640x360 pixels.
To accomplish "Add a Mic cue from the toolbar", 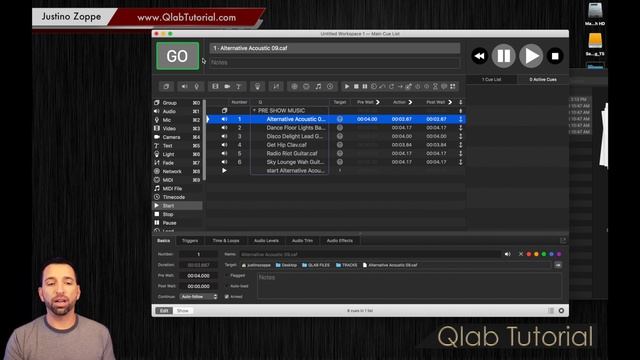I will [x=196, y=87].
